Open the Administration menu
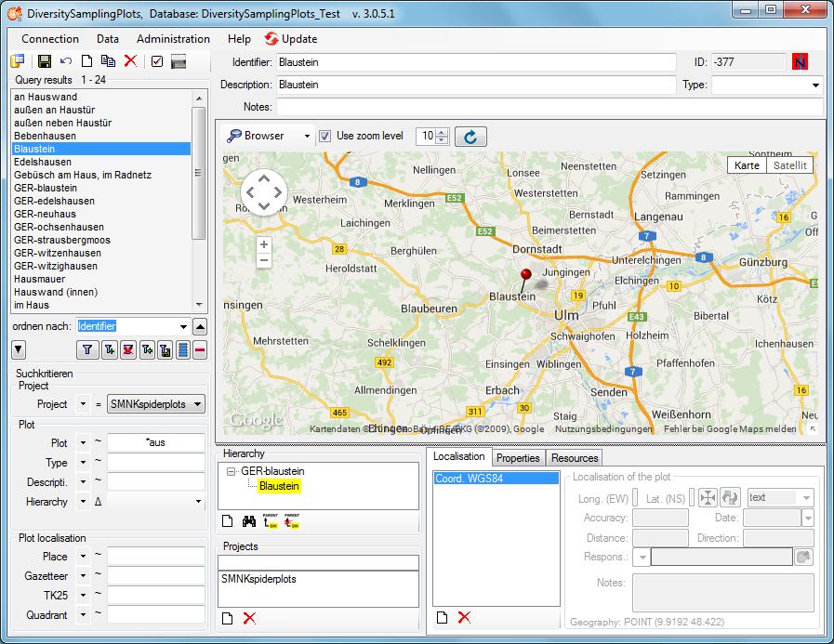834x644 pixels. 173,39
